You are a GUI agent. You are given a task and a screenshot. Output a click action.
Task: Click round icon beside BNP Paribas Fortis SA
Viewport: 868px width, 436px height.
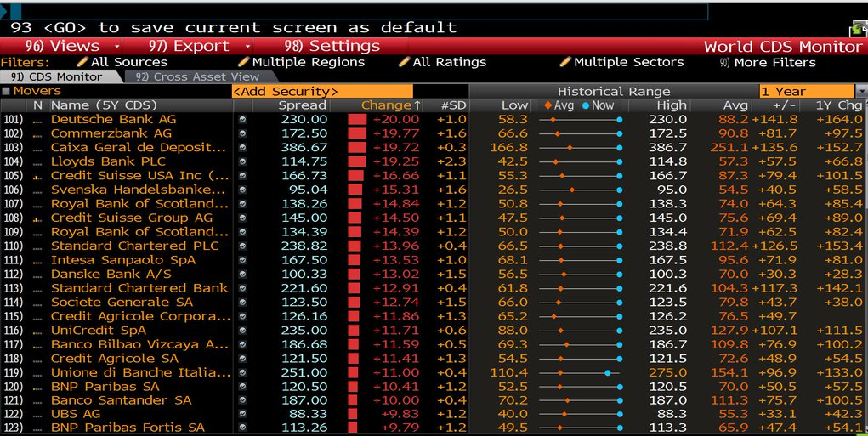[242, 428]
